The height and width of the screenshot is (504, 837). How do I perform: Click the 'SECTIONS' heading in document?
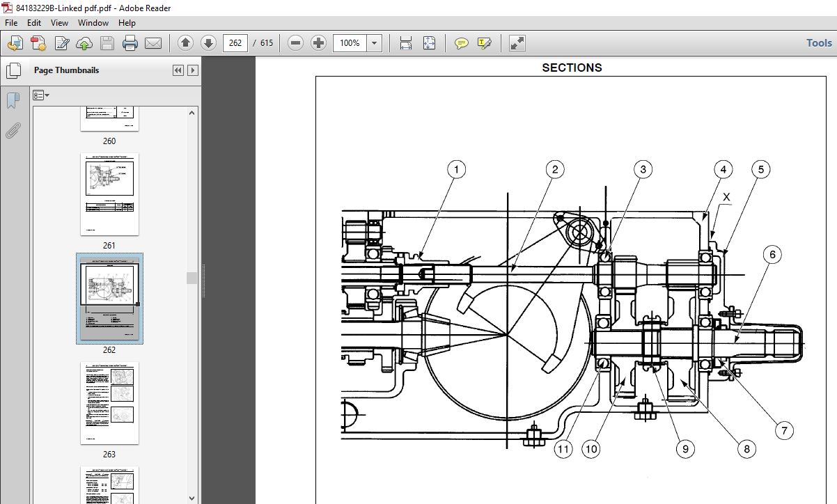tap(572, 68)
